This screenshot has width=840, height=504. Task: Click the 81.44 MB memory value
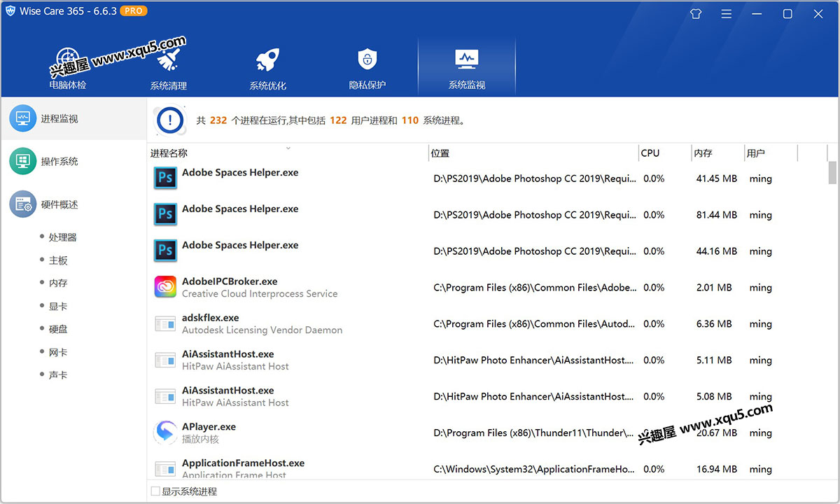717,215
